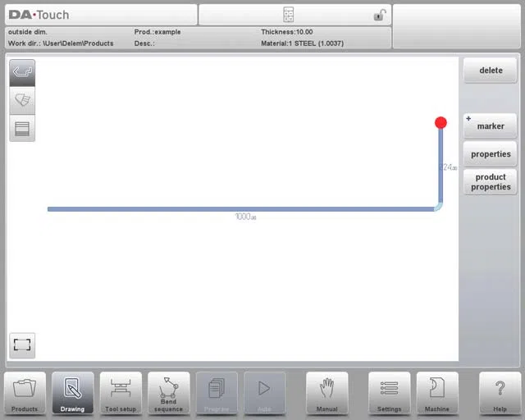This screenshot has width=525, height=420.
Task: Open the bend table list view icon
Action: coord(22,128)
